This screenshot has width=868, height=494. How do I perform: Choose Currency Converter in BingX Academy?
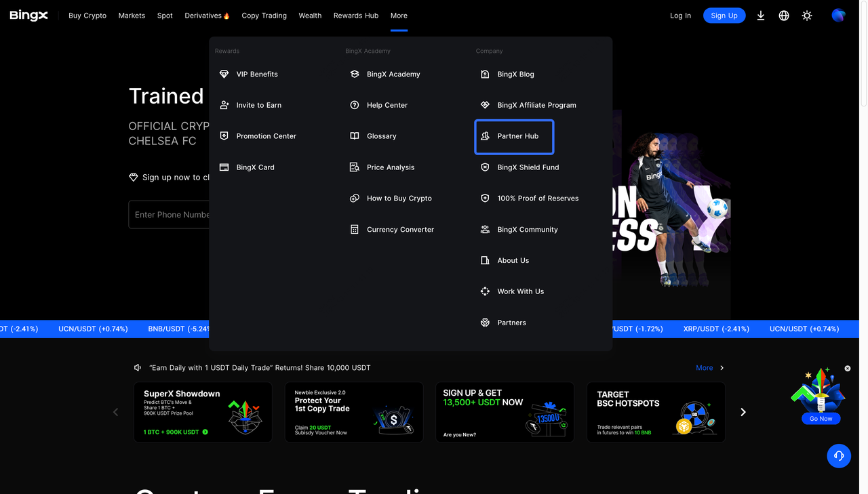400,230
